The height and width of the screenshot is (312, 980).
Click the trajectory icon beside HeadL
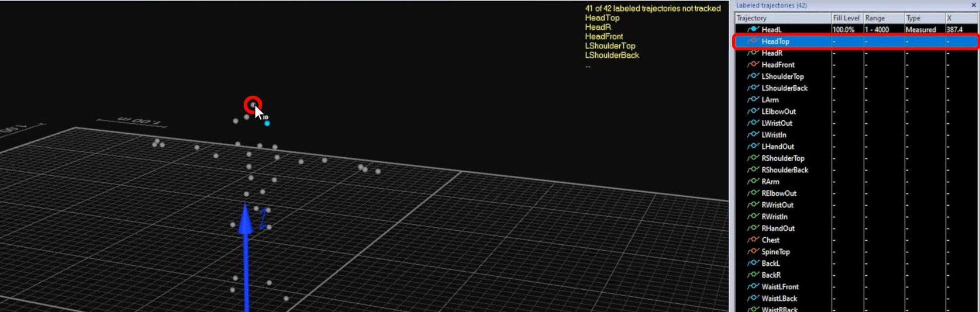[753, 29]
